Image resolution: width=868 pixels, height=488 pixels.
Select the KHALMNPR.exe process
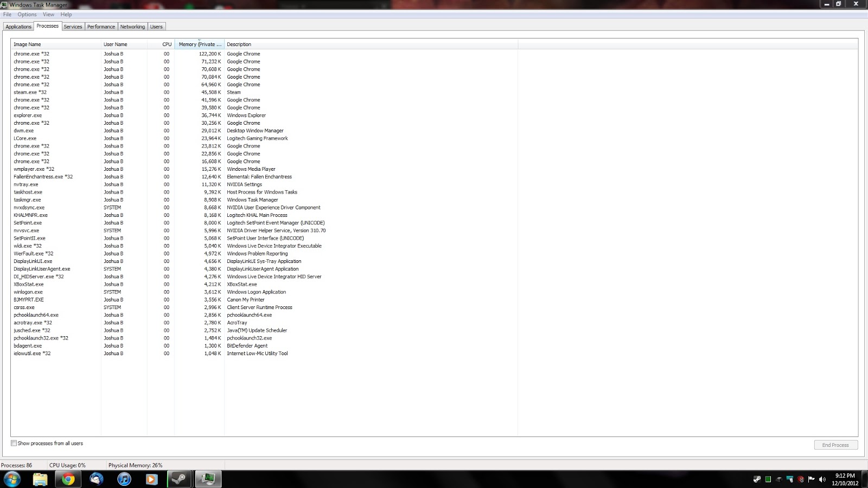30,215
